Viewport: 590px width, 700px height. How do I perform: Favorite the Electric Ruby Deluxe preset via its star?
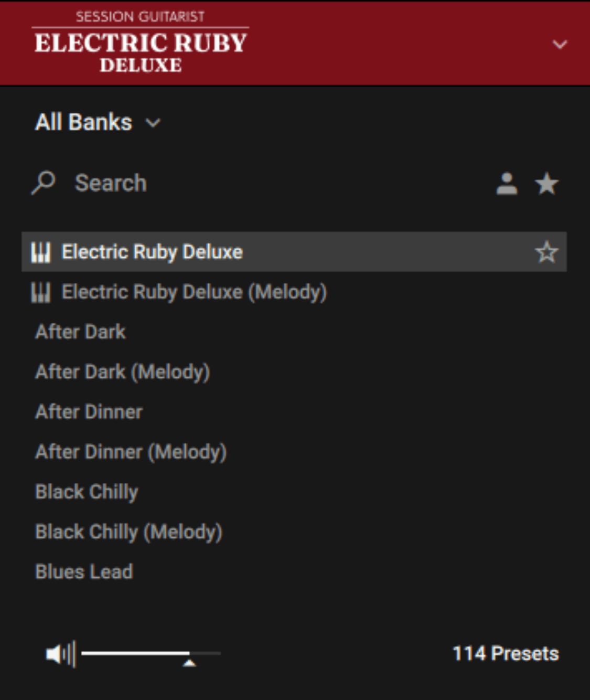point(545,252)
